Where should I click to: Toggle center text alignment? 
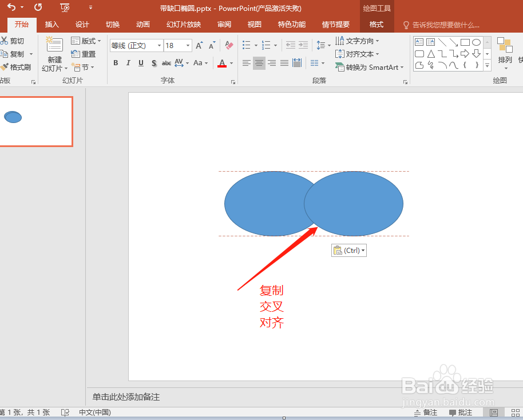[259, 63]
